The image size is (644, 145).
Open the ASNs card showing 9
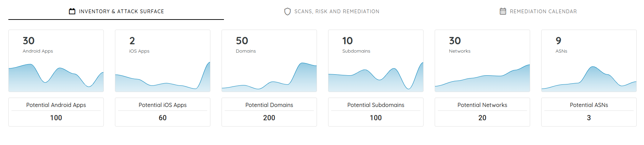(x=589, y=61)
